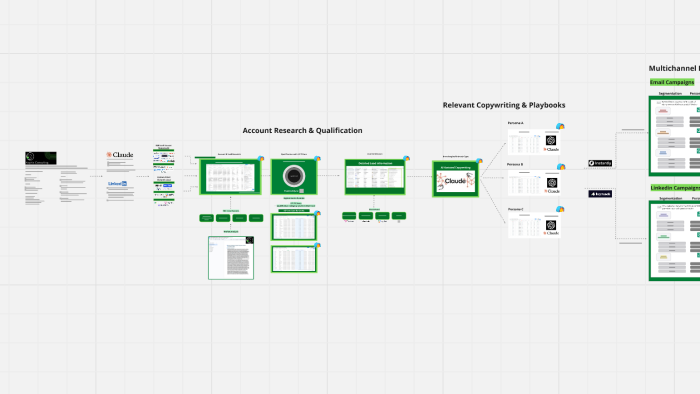Viewport: 700px width, 394px height.
Task: Click ChatGPT logo in Persona B card
Action: 552,182
